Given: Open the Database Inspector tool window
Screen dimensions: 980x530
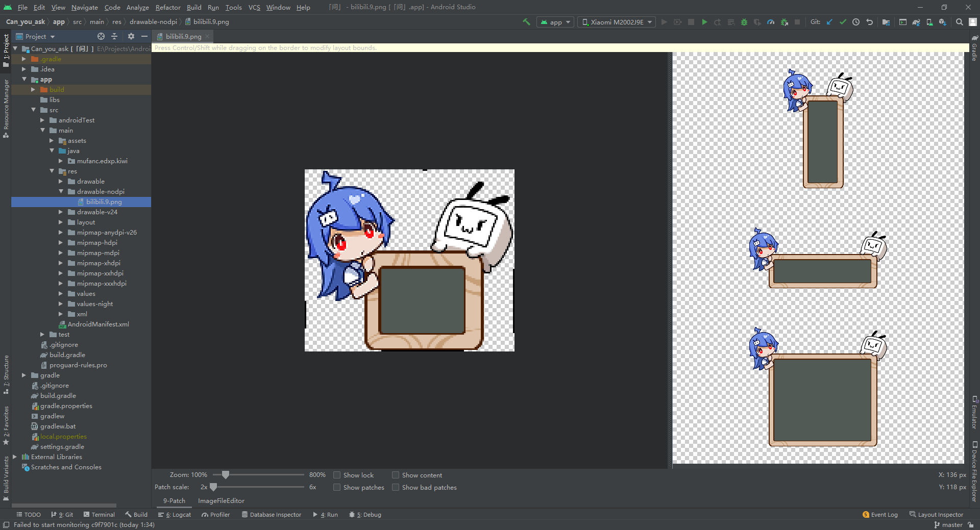Looking at the screenshot, I should pos(272,514).
